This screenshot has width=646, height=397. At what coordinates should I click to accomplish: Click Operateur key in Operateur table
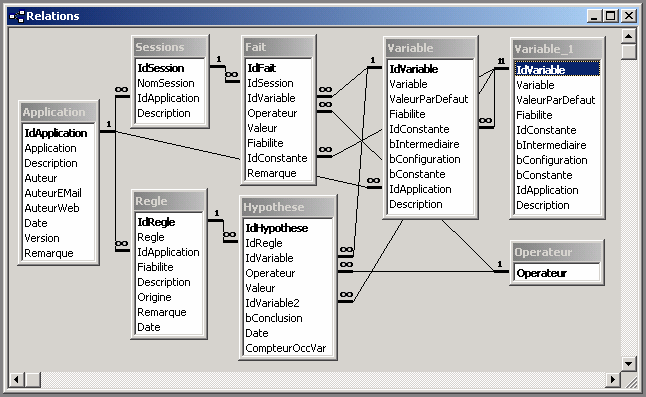[x=542, y=273]
